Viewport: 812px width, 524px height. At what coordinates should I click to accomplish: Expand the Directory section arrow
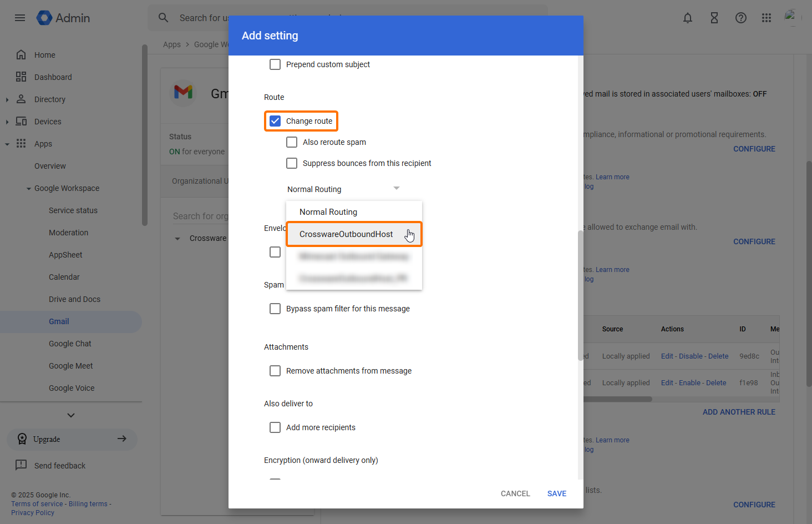[7, 99]
